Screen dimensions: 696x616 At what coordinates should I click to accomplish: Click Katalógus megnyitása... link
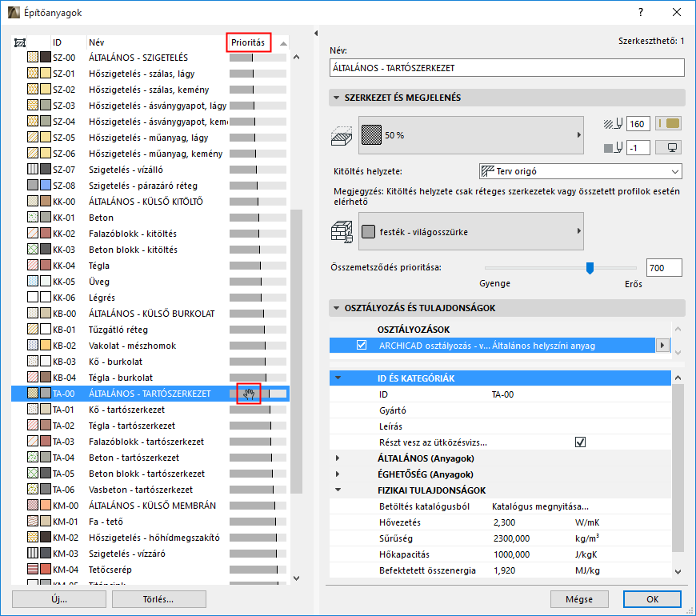[540, 506]
